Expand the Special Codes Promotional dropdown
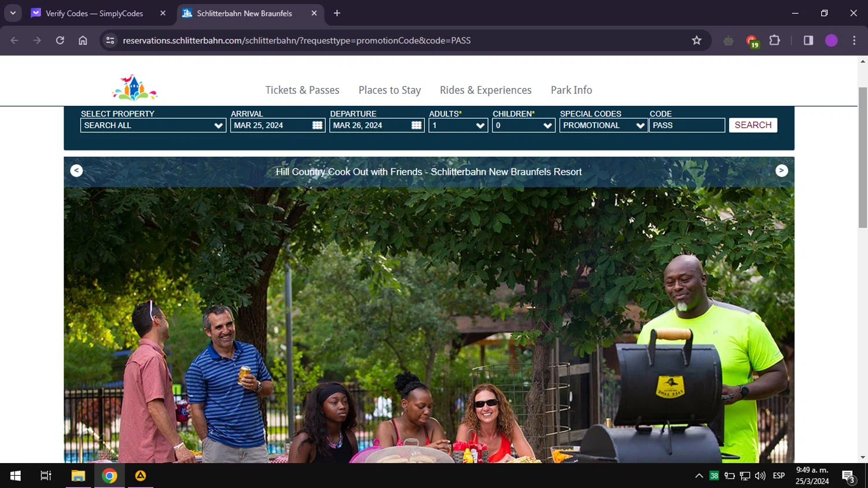 pyautogui.click(x=604, y=125)
